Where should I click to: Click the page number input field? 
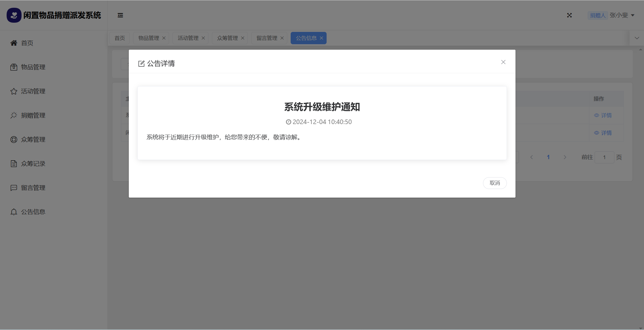pyautogui.click(x=604, y=157)
